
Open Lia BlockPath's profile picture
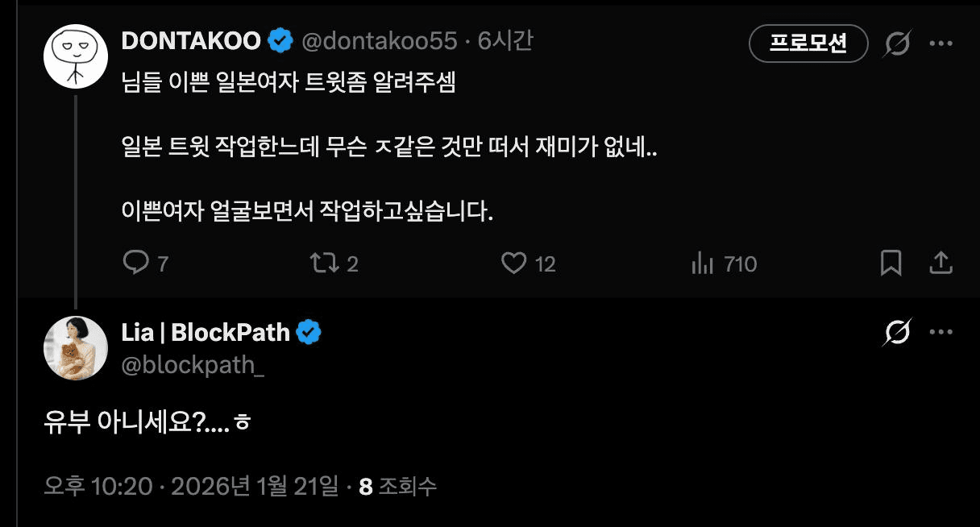75,347
